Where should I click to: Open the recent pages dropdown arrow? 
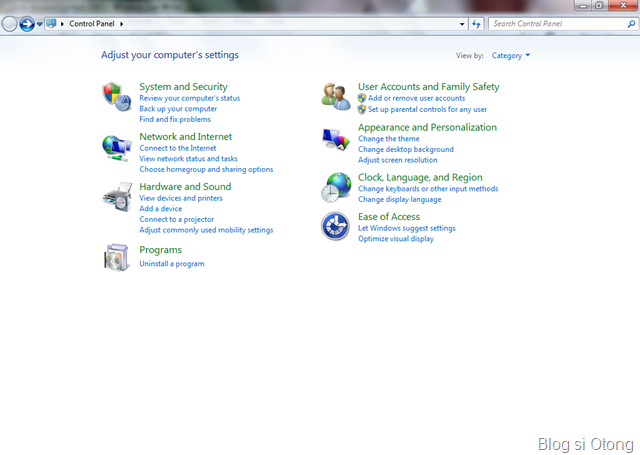[x=40, y=24]
